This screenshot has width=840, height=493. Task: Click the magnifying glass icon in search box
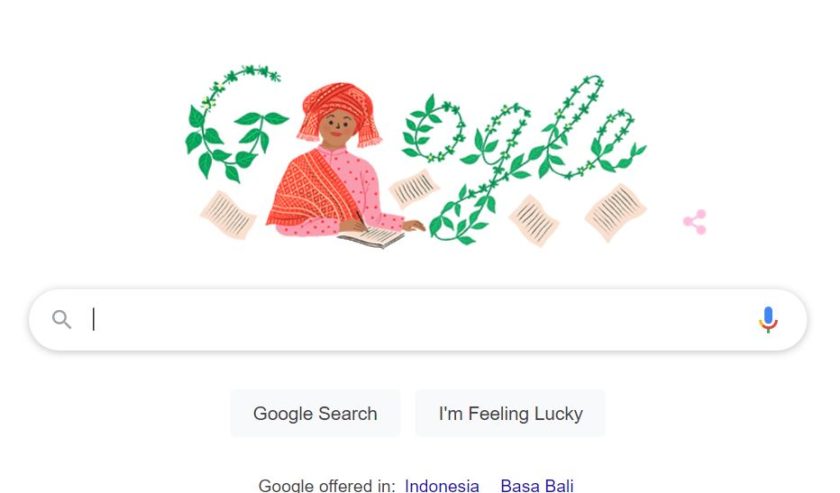click(62, 319)
